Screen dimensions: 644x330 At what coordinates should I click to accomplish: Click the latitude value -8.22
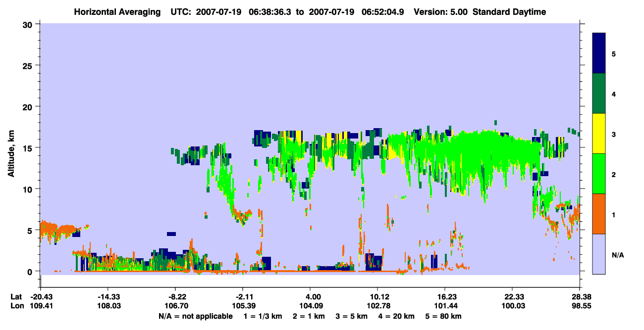pyautogui.click(x=177, y=297)
